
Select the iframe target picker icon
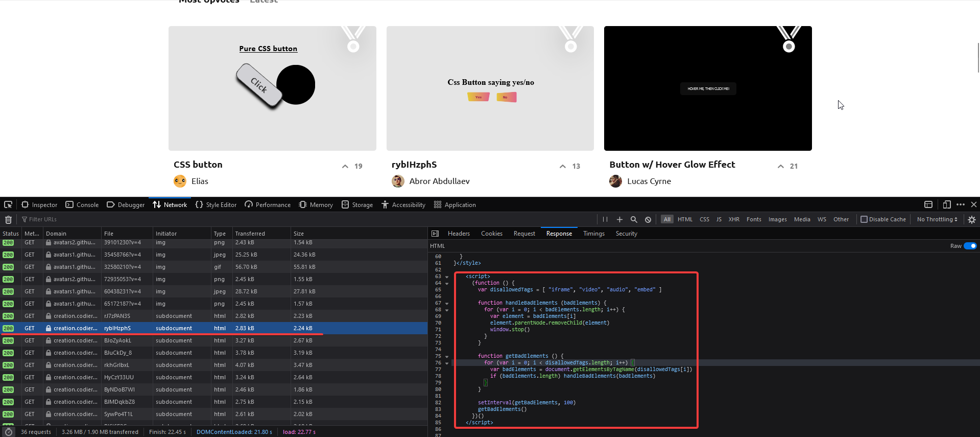pos(928,204)
